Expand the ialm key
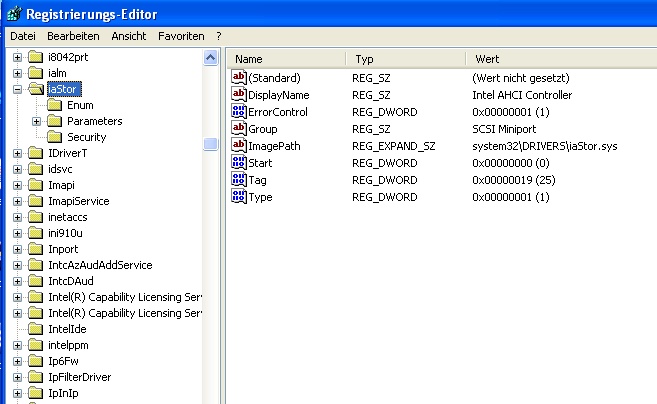 coord(17,73)
